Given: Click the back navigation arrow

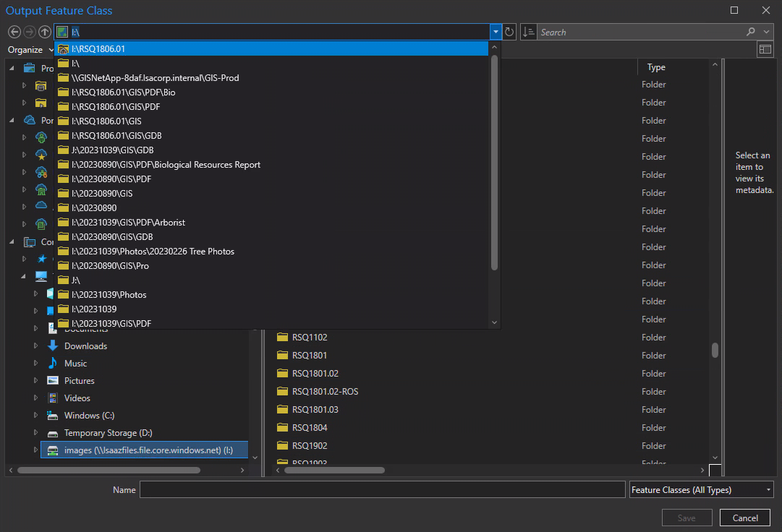Looking at the screenshot, I should [x=14, y=32].
